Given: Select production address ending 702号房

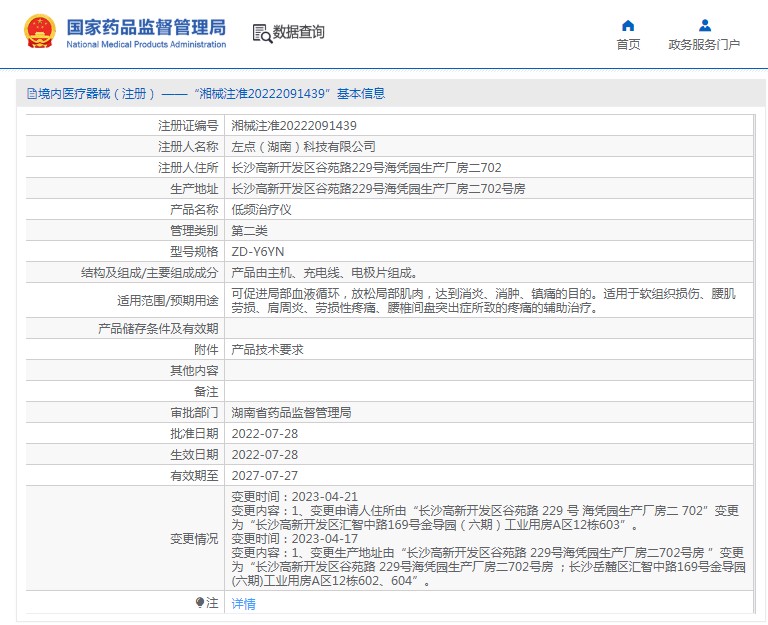Looking at the screenshot, I should [x=378, y=189].
